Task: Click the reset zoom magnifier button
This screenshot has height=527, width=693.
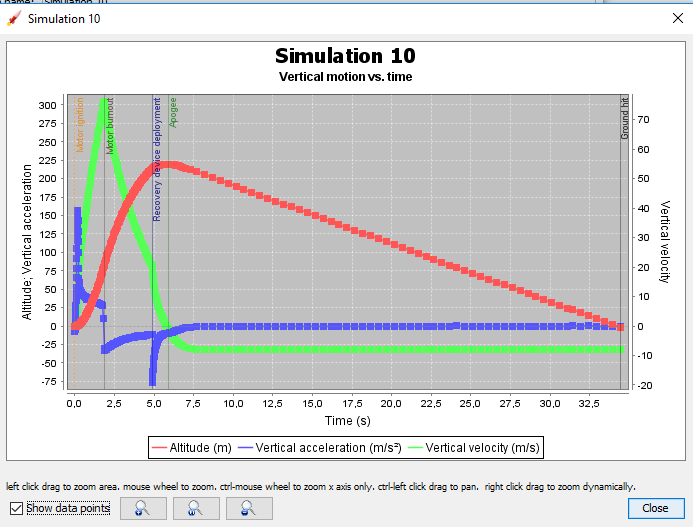Action: 196,508
